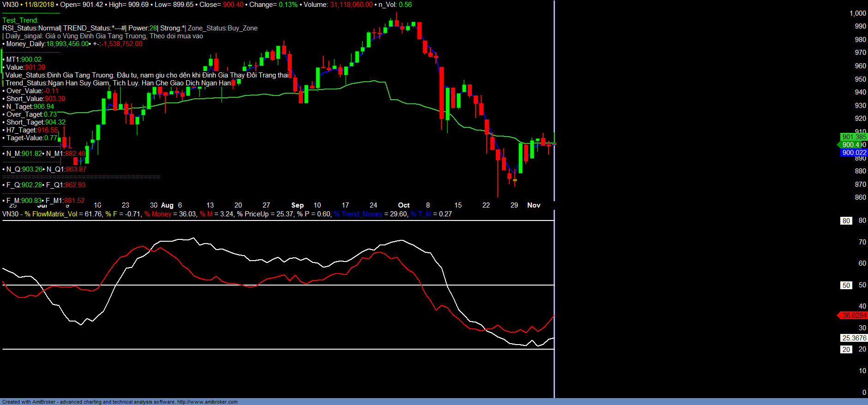The width and height of the screenshot is (868, 405).
Task: Select the Nov label on the date axis
Action: click(x=534, y=205)
